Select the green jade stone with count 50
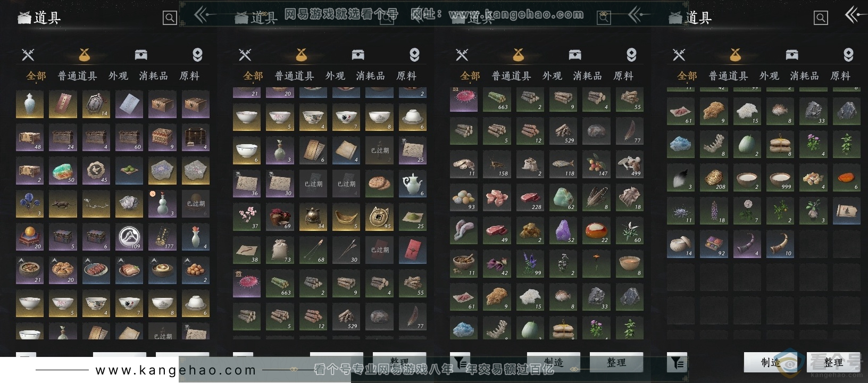 tap(63, 171)
